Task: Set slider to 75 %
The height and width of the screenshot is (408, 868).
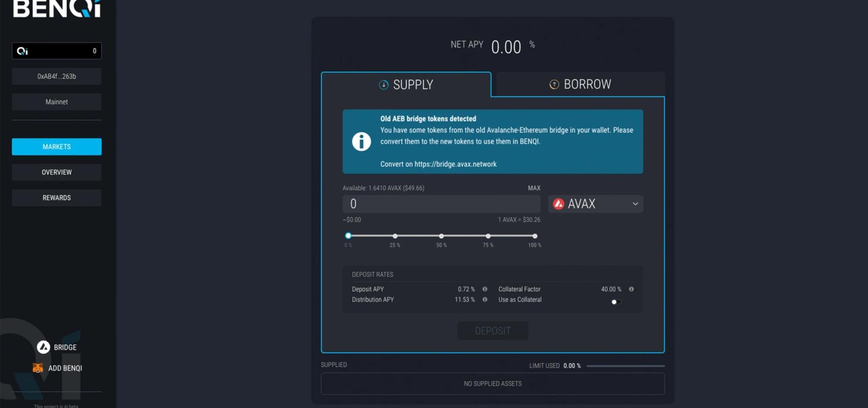Action: (x=488, y=236)
